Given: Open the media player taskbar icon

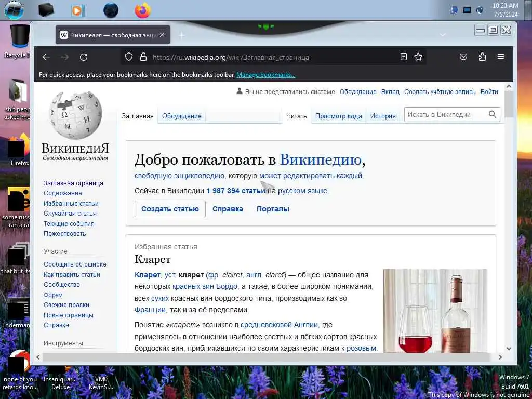Looking at the screenshot, I should tap(77, 10).
